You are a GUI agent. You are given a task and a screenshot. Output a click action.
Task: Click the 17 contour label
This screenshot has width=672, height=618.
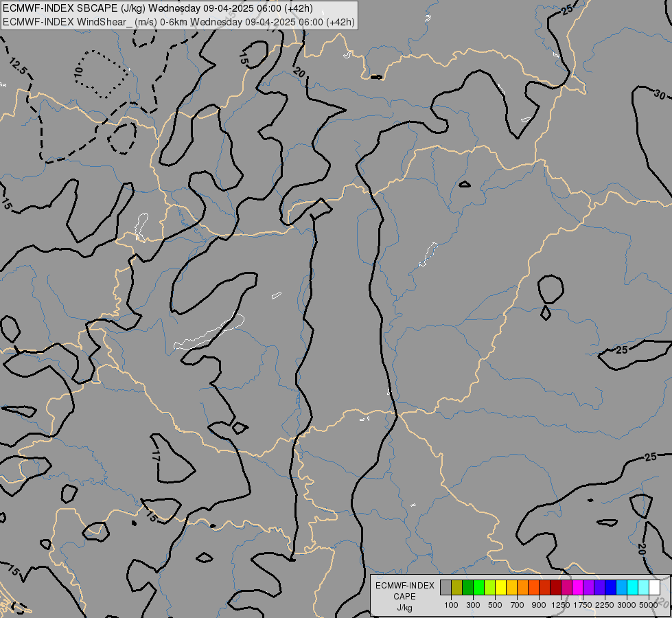[x=156, y=455]
